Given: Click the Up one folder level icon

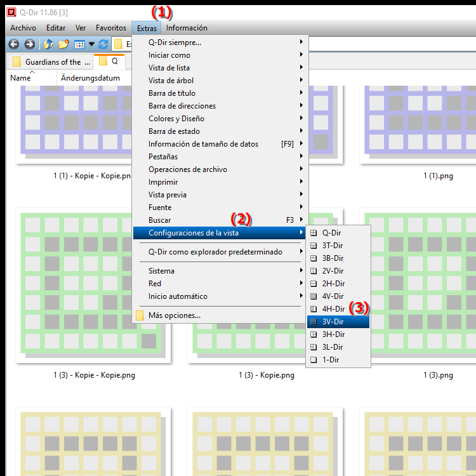Looking at the screenshot, I should pos(49,44).
